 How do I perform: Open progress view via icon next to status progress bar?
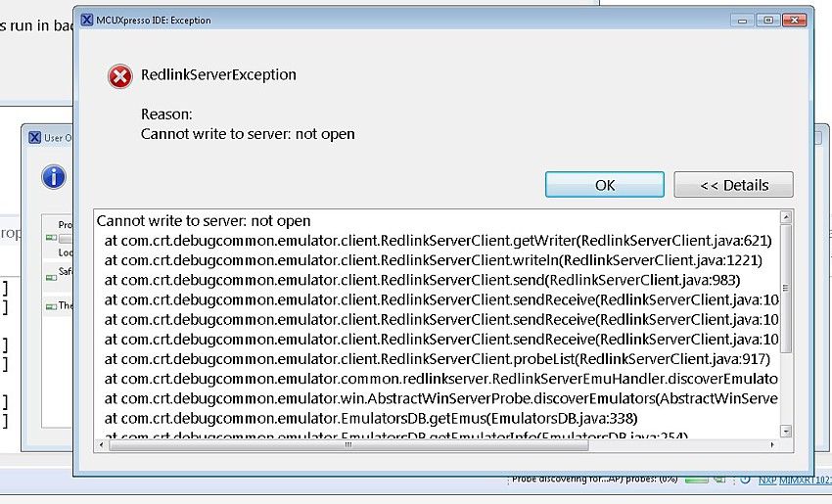[x=719, y=480]
